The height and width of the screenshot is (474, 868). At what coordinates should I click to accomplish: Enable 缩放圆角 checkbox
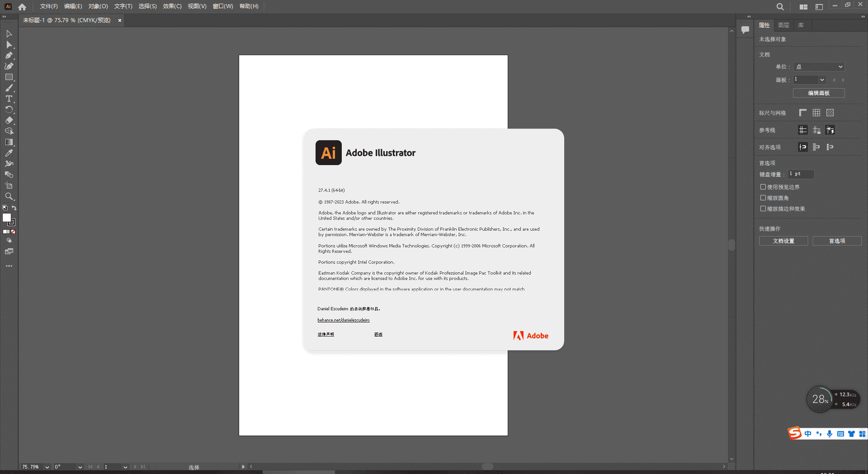763,198
